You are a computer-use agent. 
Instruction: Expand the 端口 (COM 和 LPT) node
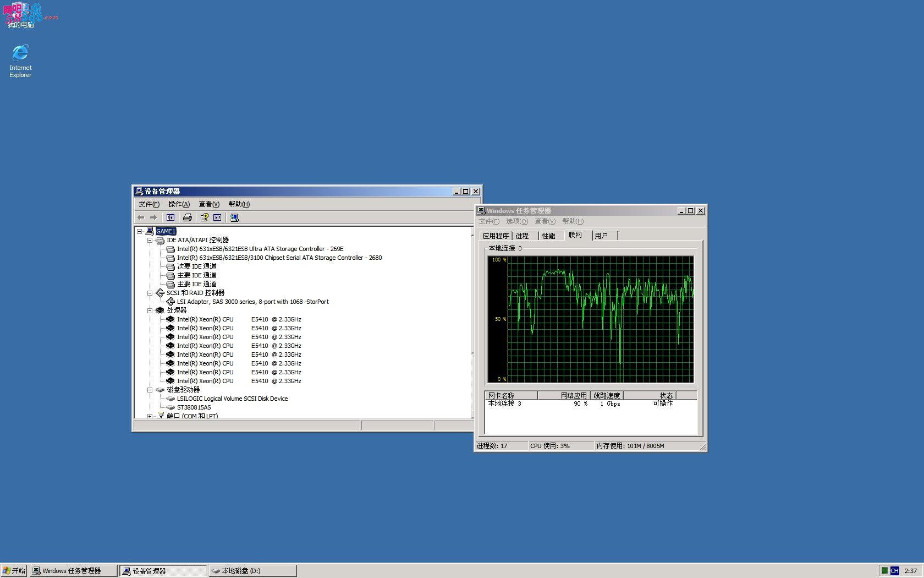coord(150,416)
